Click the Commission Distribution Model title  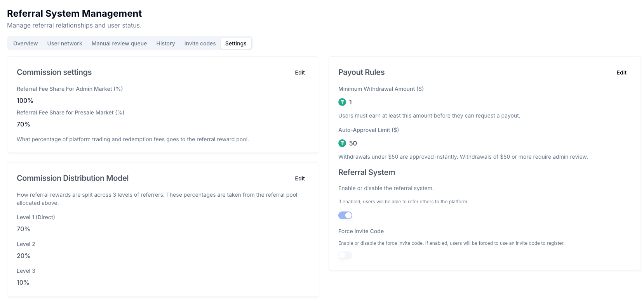pyautogui.click(x=73, y=178)
